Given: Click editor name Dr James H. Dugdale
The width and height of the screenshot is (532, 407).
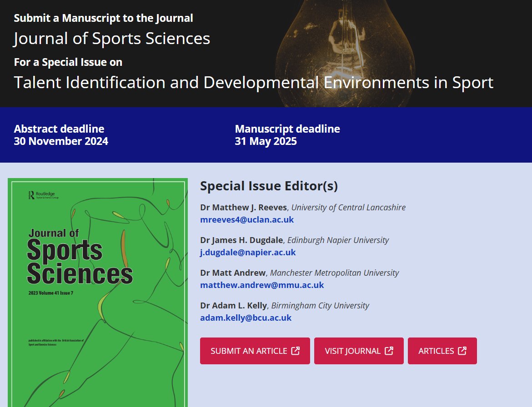Looking at the screenshot, I should (x=241, y=240).
